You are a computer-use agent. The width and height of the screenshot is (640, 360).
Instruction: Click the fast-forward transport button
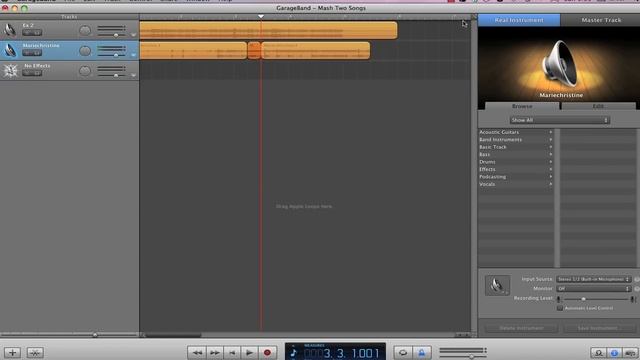tap(215, 353)
